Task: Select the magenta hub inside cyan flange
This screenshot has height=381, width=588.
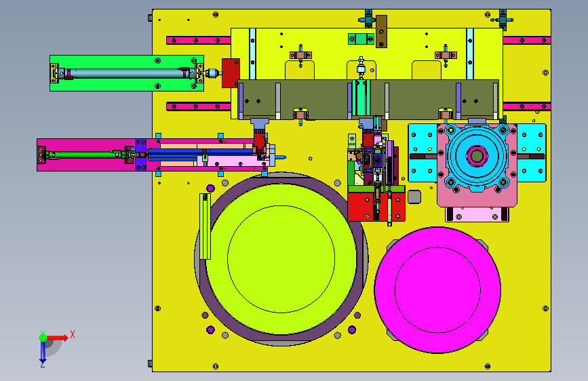Action: click(477, 156)
